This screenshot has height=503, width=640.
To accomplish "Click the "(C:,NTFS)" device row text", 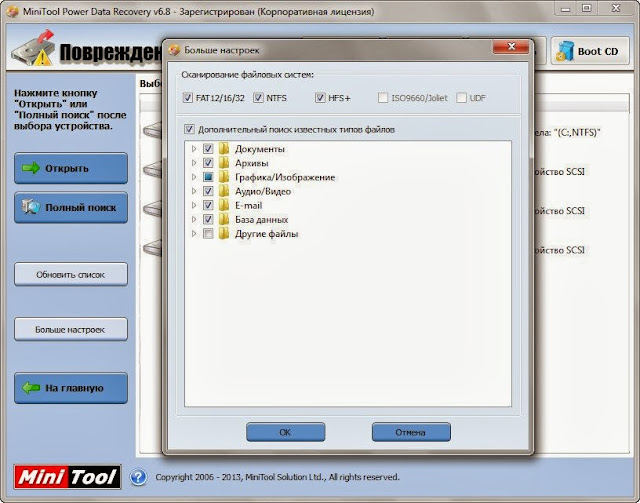I will pyautogui.click(x=568, y=132).
